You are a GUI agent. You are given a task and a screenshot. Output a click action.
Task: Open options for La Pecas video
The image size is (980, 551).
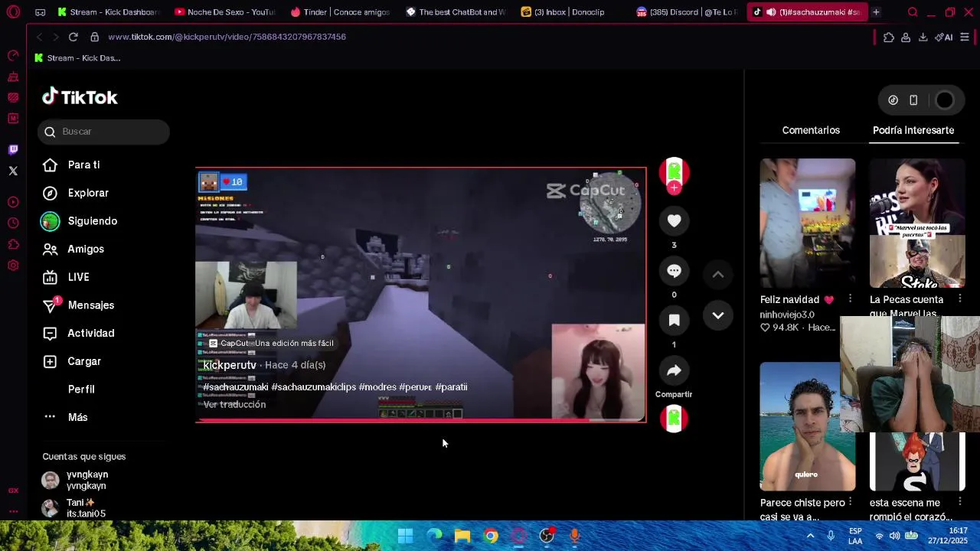click(960, 298)
